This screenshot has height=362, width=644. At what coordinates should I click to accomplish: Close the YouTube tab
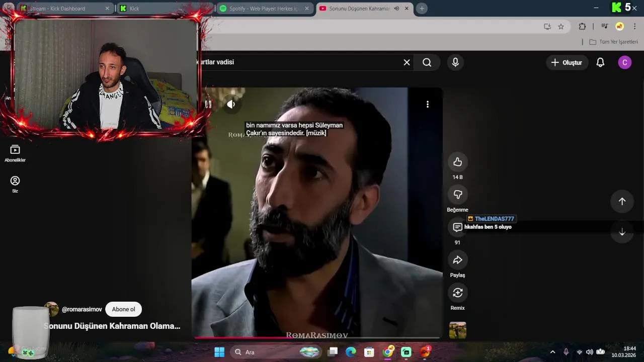[x=407, y=9]
